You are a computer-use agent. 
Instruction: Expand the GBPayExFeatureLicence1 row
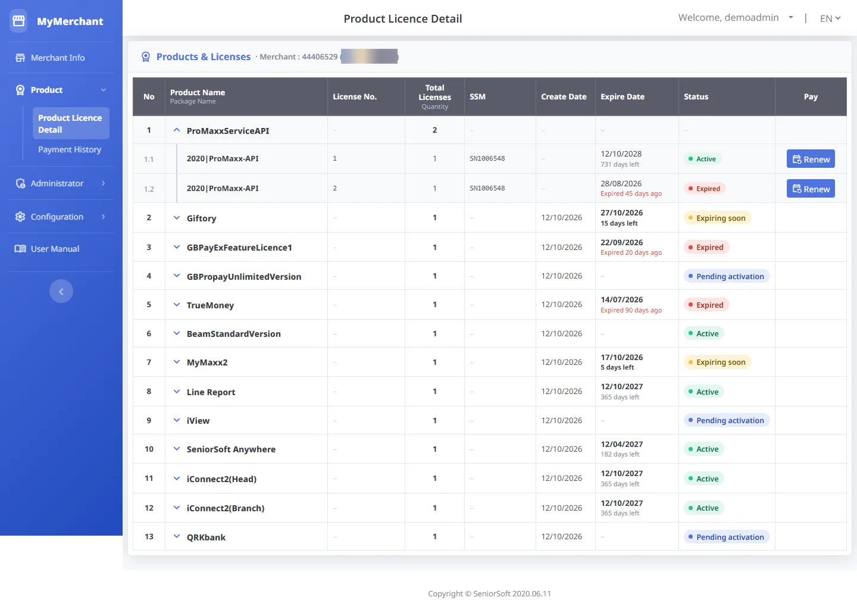point(177,247)
